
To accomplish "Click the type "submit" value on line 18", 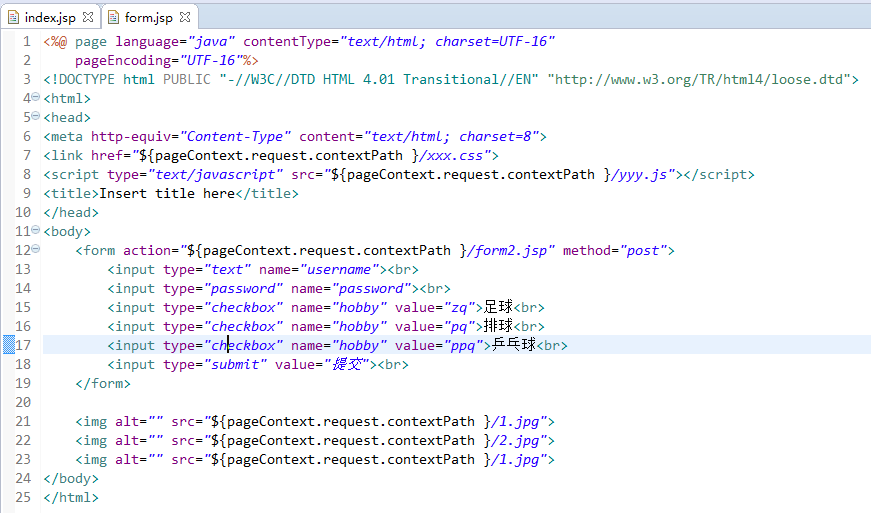I will point(236,364).
